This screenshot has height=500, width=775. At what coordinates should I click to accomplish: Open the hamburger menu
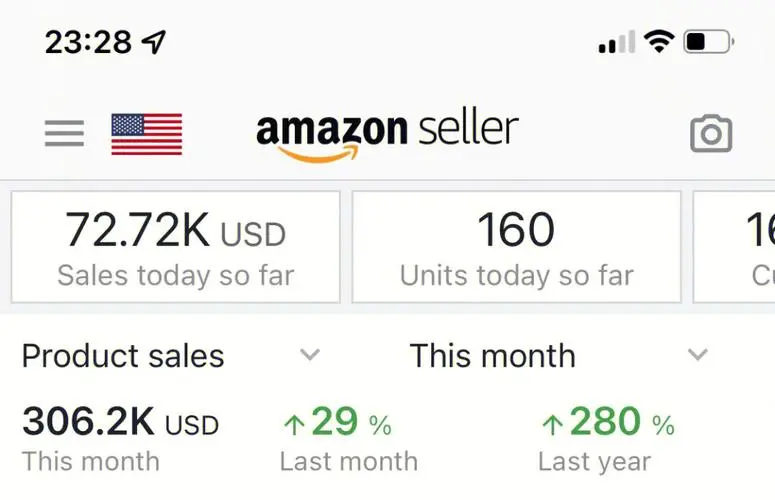pos(64,133)
